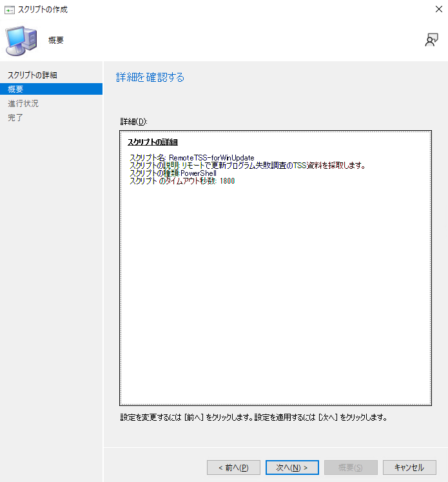This screenshot has width=448, height=482.
Task: Go back with the 前へ(P) button
Action: (233, 467)
